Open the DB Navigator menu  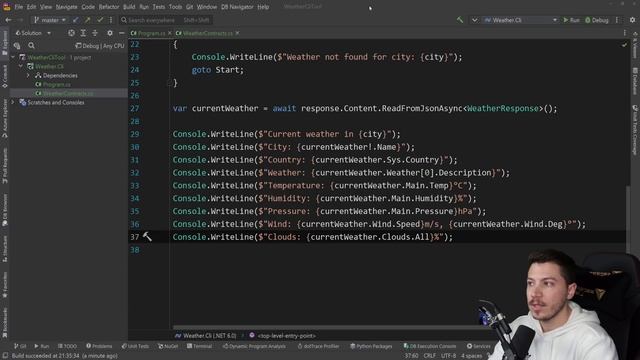(237, 7)
